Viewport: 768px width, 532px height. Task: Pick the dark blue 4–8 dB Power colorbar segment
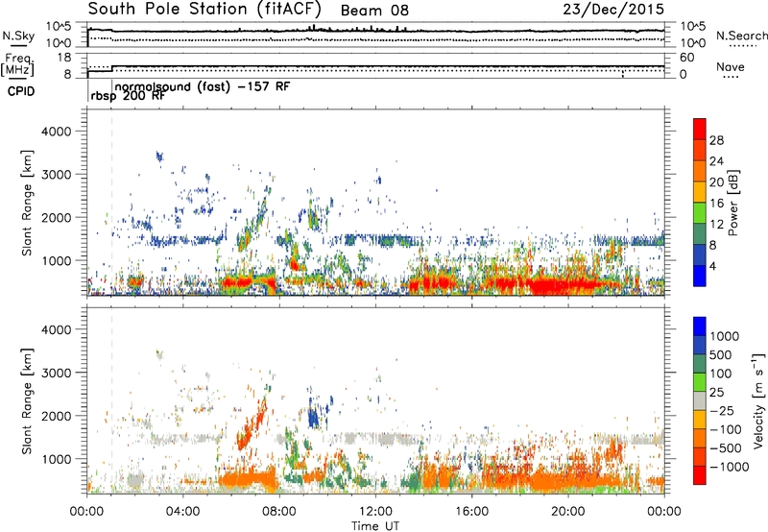click(x=700, y=254)
